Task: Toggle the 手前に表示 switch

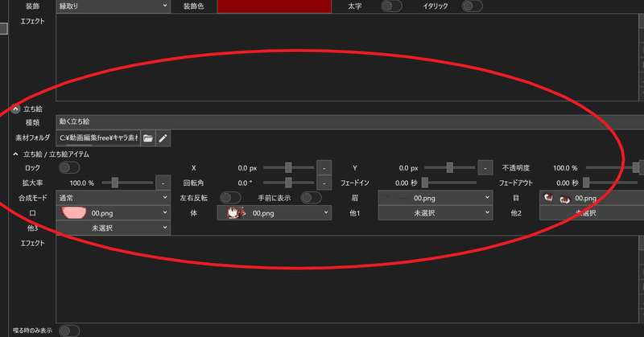Action: (x=311, y=198)
